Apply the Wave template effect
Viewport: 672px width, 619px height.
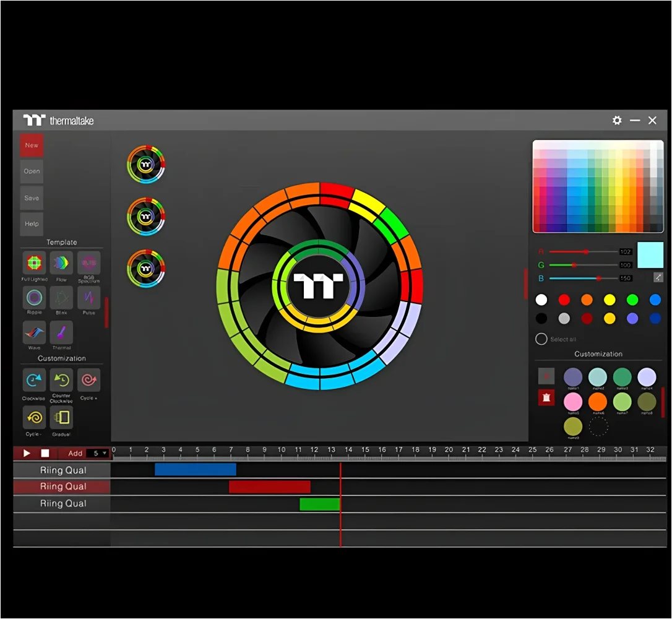[x=34, y=332]
